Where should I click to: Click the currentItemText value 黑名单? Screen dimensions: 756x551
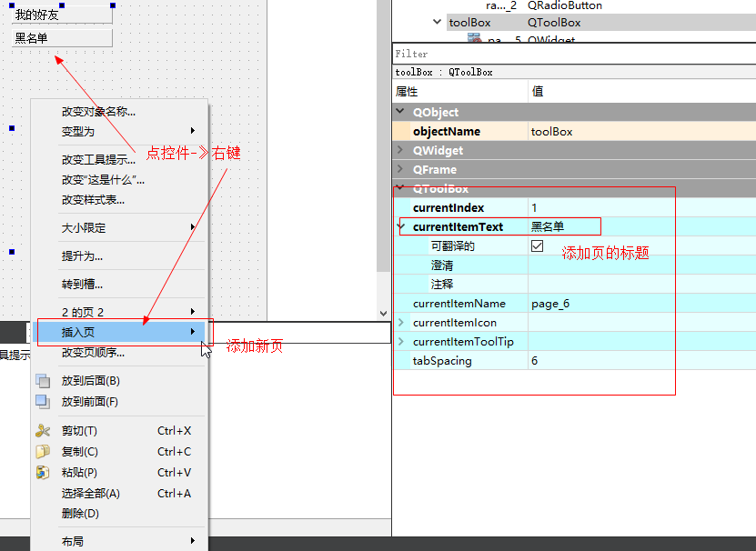pos(641,226)
